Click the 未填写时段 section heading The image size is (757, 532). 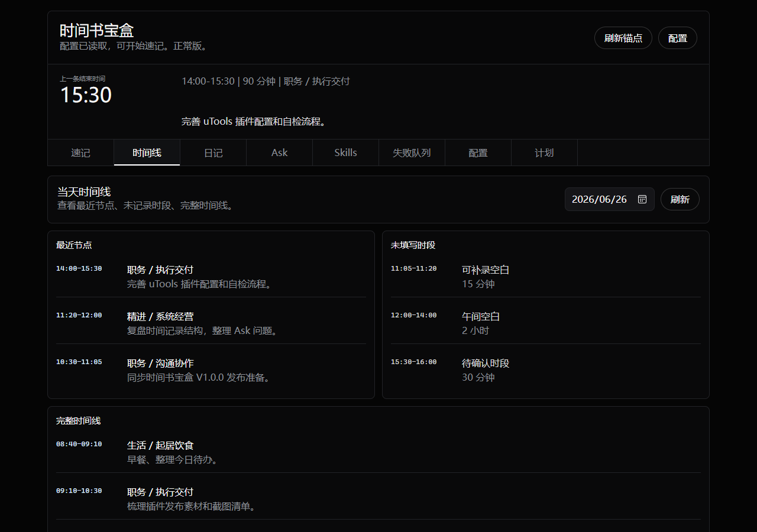point(413,245)
